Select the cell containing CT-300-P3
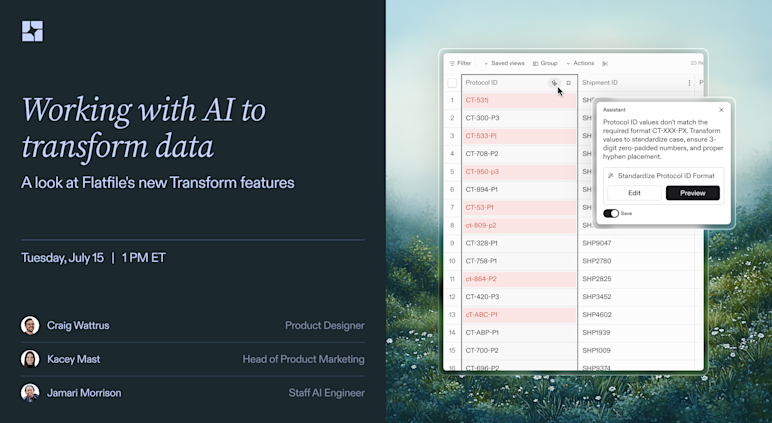This screenshot has width=772, height=423. [519, 118]
